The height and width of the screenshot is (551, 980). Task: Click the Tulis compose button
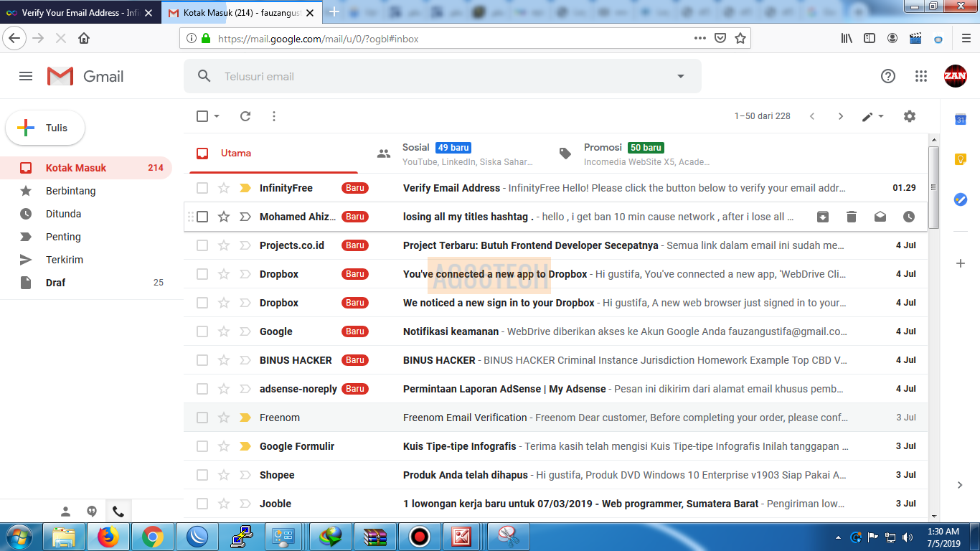45,128
